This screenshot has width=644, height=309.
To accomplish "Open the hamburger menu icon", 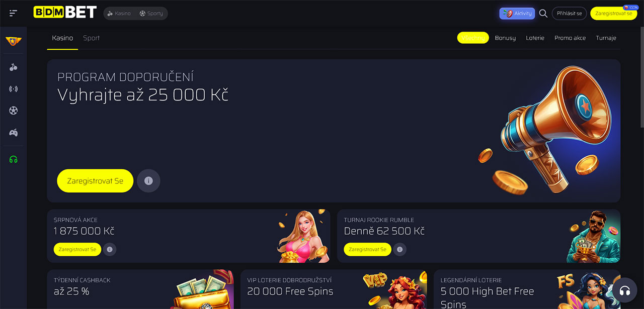I will 13,13.
